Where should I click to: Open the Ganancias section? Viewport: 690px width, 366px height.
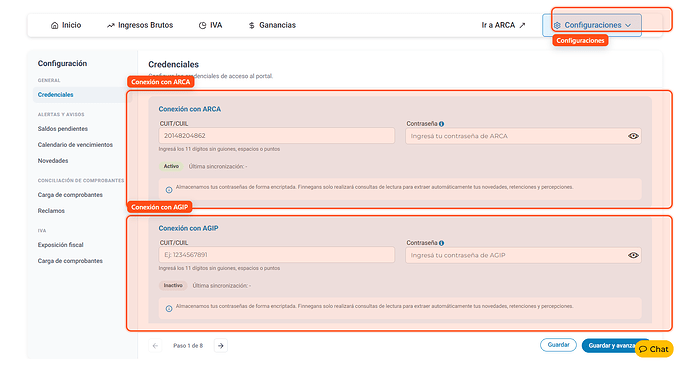tap(272, 25)
